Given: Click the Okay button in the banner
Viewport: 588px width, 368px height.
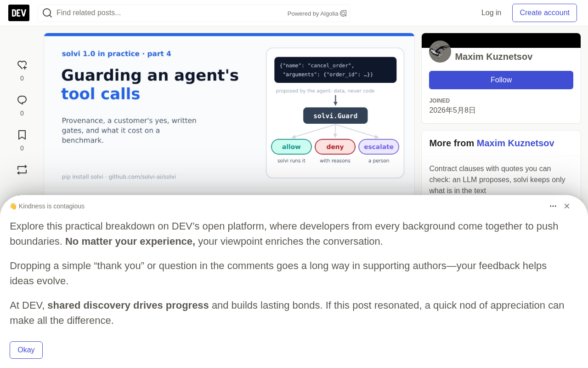Looking at the screenshot, I should [x=26, y=350].
